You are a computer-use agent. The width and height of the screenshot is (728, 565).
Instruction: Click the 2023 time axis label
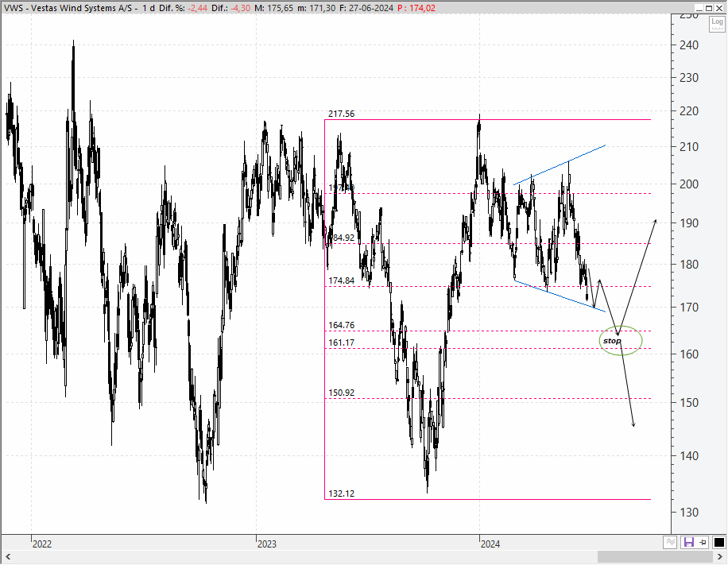tap(266, 544)
